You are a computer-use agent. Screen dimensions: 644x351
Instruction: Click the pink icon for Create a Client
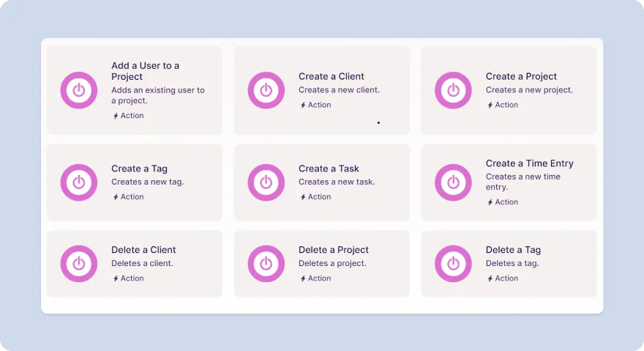266,90
